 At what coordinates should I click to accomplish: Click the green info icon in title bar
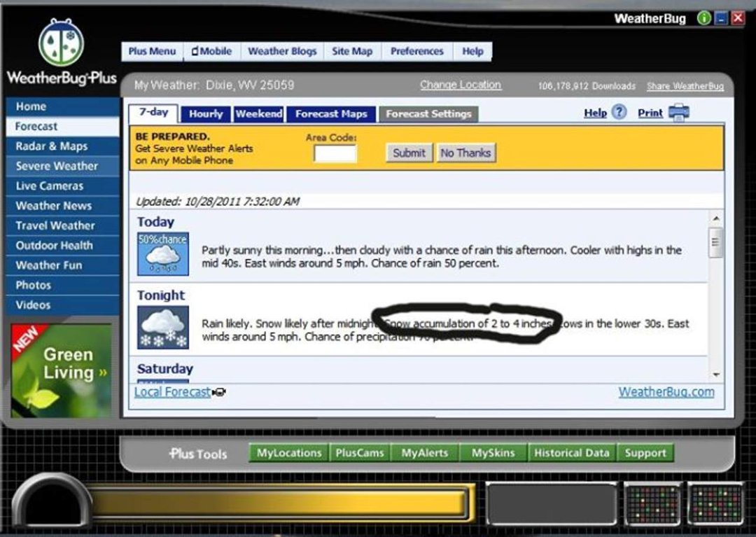tap(704, 18)
